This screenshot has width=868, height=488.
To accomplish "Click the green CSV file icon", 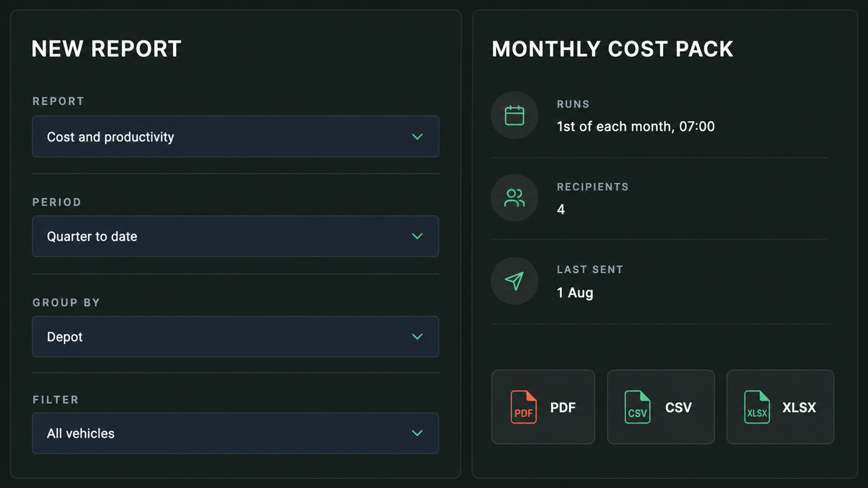I will (637, 407).
